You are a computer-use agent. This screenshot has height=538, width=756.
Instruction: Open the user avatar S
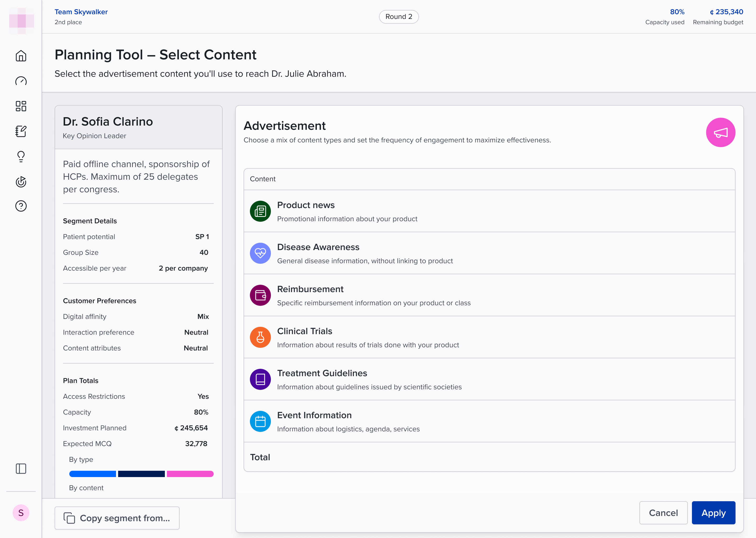click(x=21, y=513)
